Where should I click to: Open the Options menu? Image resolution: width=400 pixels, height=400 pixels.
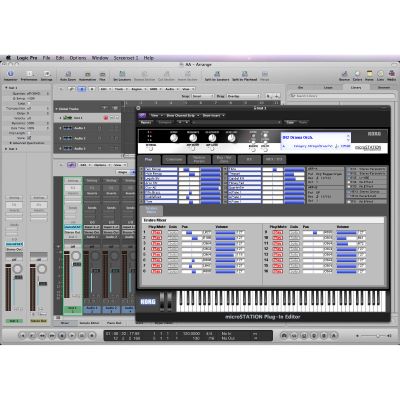(78, 58)
